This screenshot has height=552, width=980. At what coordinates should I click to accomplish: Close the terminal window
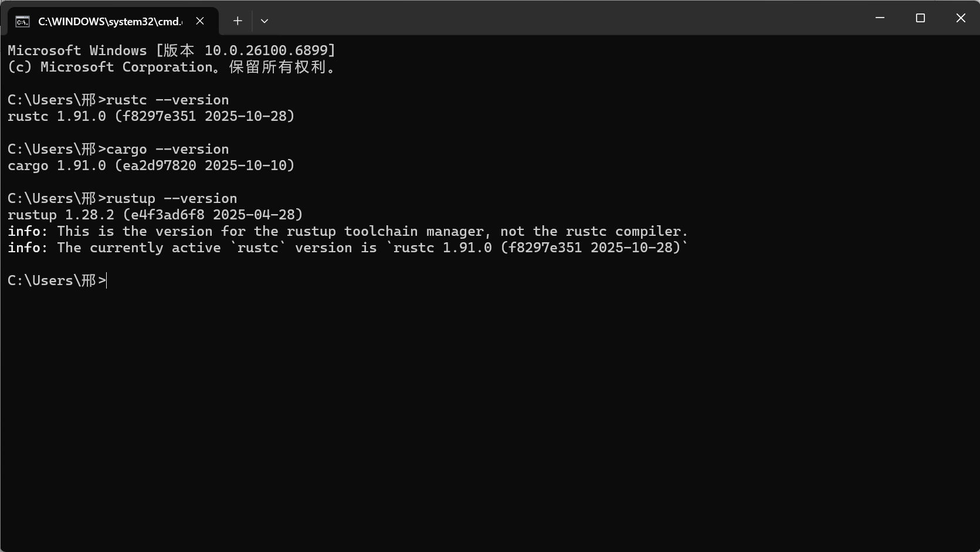pyautogui.click(x=960, y=18)
